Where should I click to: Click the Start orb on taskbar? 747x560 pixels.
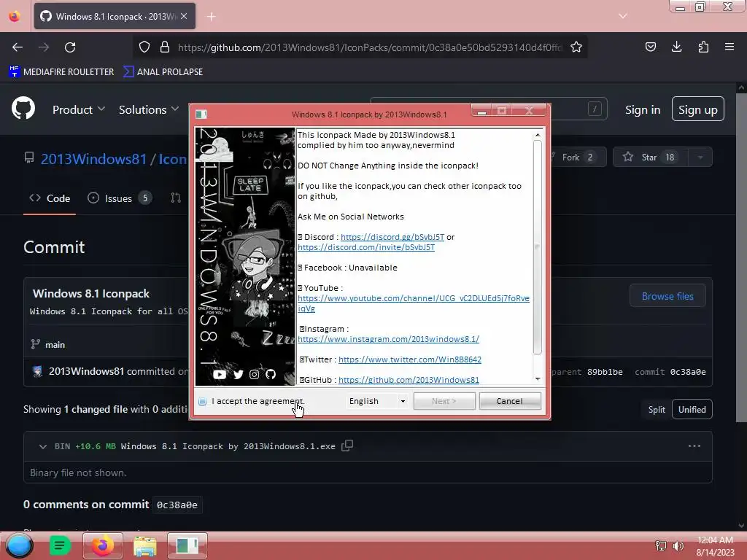pyautogui.click(x=19, y=545)
